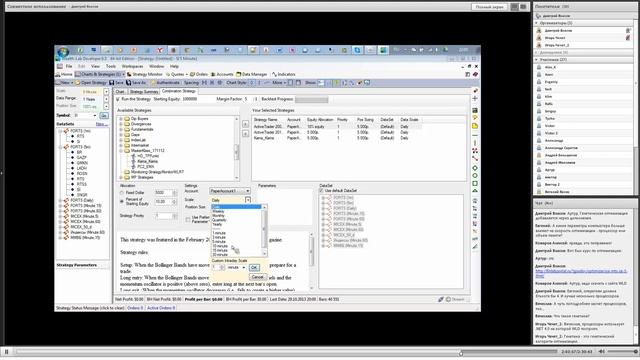Switch to the Chart tab

pos(120,91)
